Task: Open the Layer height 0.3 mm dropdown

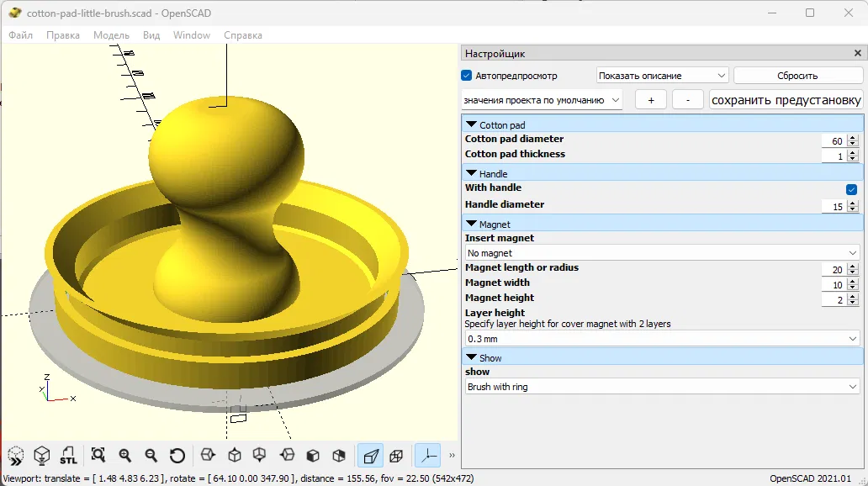Action: click(662, 339)
